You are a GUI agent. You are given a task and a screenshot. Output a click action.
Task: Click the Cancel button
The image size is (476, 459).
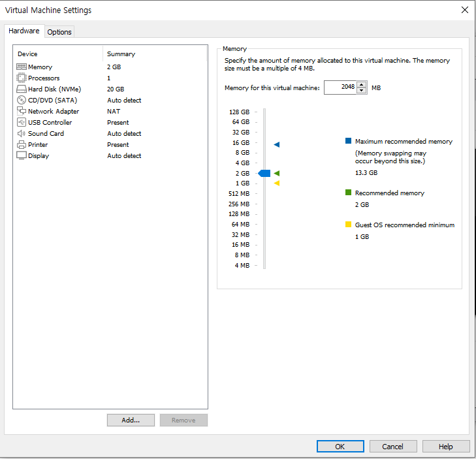coord(393,447)
